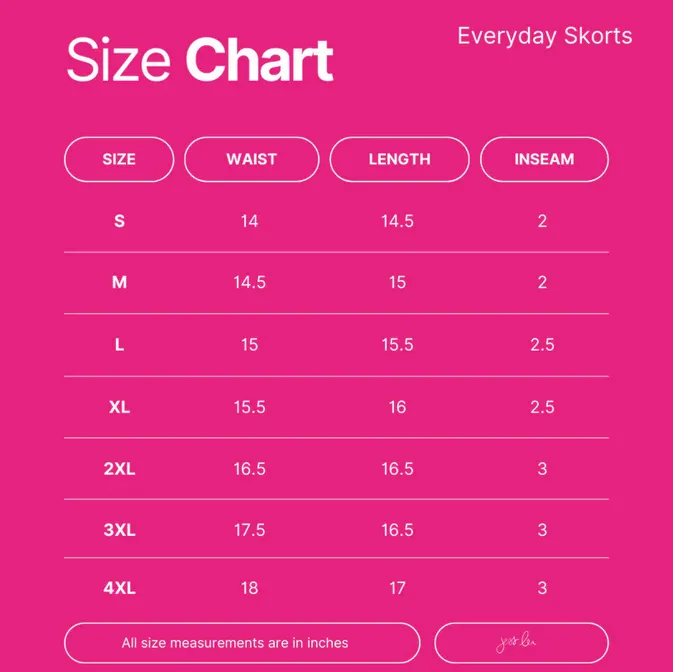Click the 14.5 length value for S
The height and width of the screenshot is (672, 673).
[x=397, y=221]
